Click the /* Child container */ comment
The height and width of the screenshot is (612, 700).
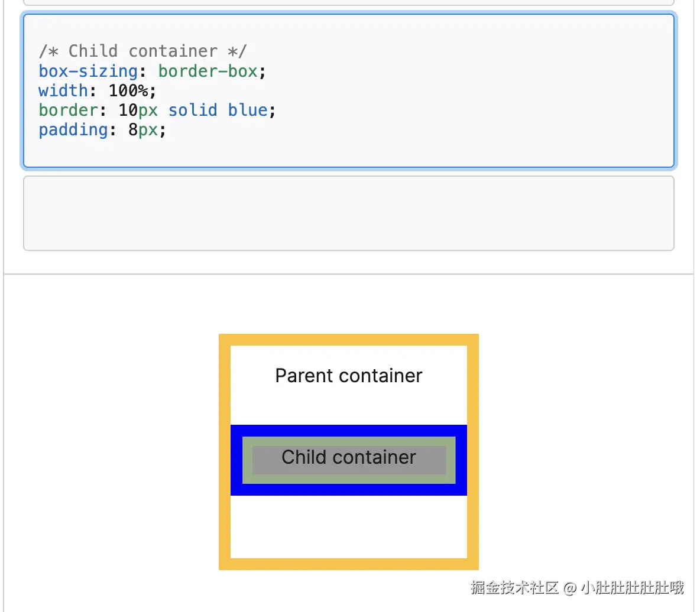pyautogui.click(x=142, y=51)
